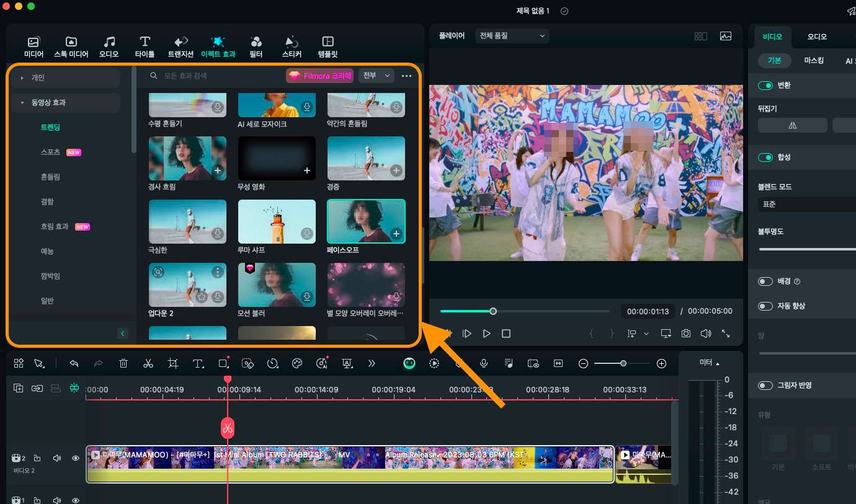Add the 무성 영화 effect with plus icon
The height and width of the screenshot is (504, 856).
pos(307,170)
